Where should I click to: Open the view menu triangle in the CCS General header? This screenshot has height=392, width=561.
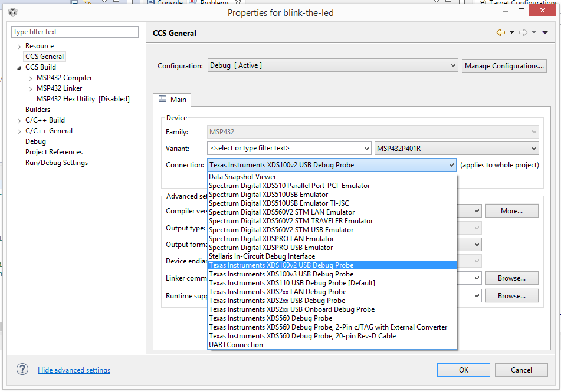click(544, 32)
